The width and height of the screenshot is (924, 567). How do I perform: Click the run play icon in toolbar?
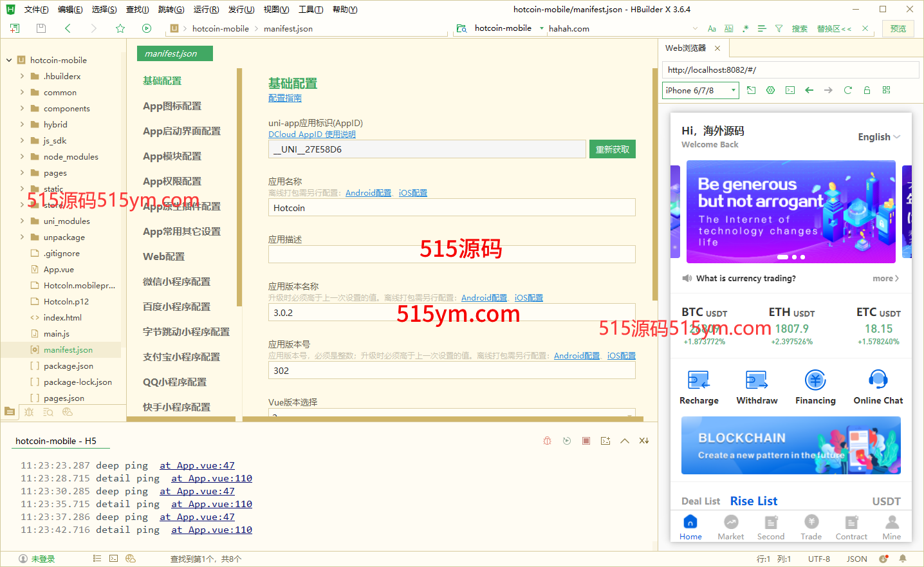pyautogui.click(x=147, y=28)
